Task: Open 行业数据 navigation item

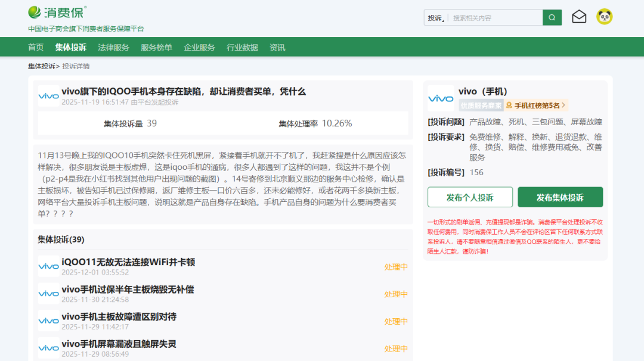Action: point(242,48)
